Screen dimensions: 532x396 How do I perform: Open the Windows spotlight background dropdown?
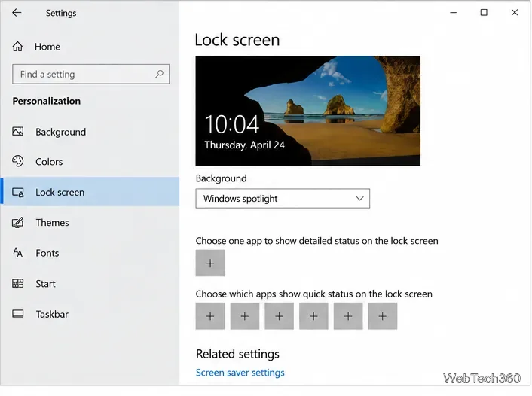click(x=283, y=198)
